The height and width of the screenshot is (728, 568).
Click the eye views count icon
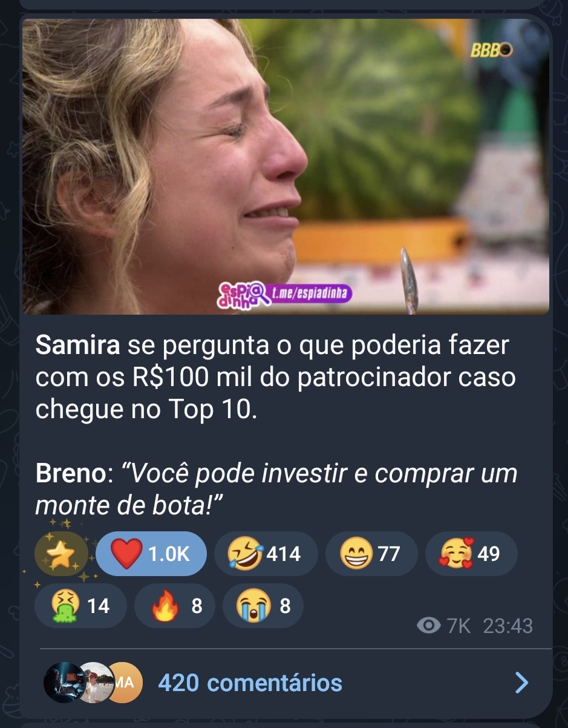pyautogui.click(x=429, y=626)
